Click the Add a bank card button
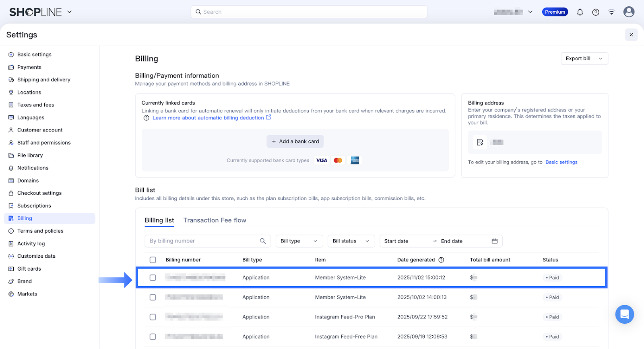This screenshot has height=349, width=644. pyautogui.click(x=295, y=141)
